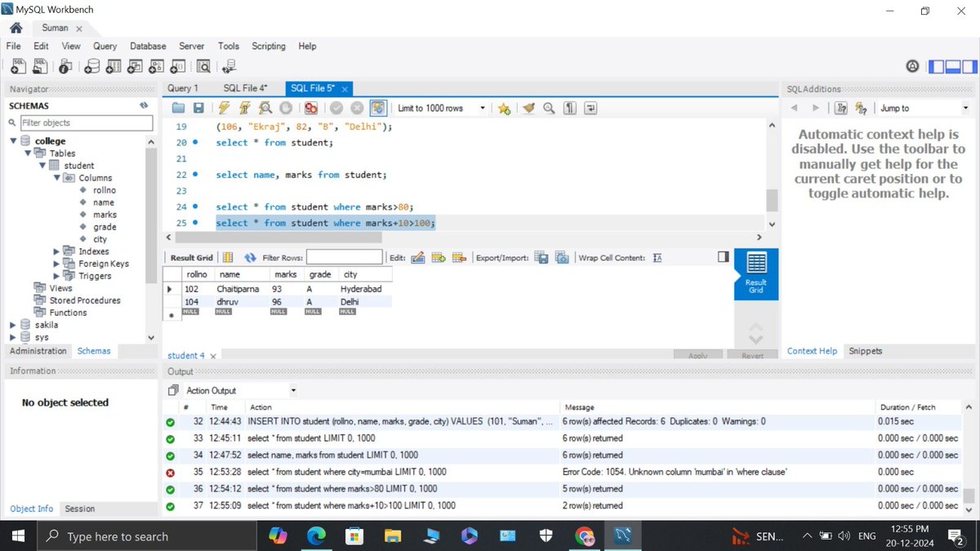
Task: Execute statement under cursor lightning icon
Action: [x=244, y=108]
